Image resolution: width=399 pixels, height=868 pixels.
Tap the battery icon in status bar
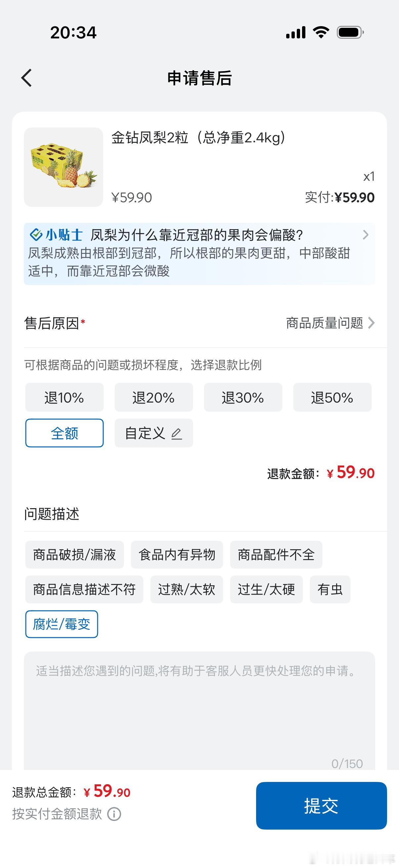(x=350, y=33)
